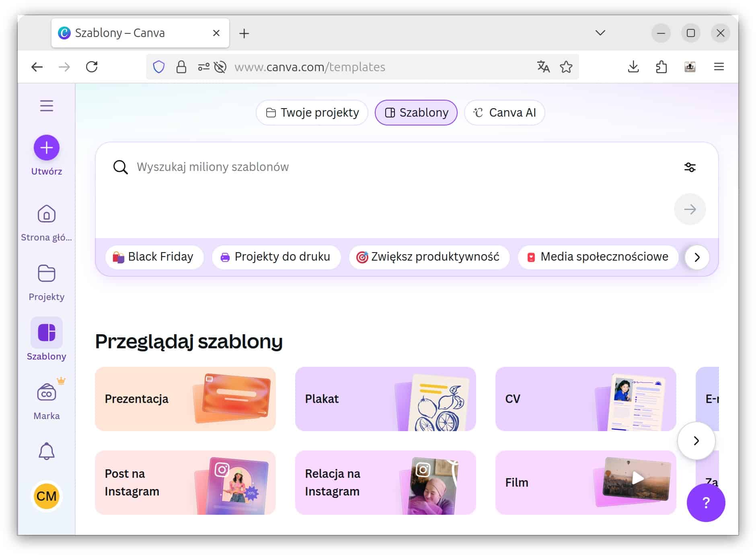Open Projekty folder icon in sidebar
The image size is (756, 555).
click(x=47, y=273)
